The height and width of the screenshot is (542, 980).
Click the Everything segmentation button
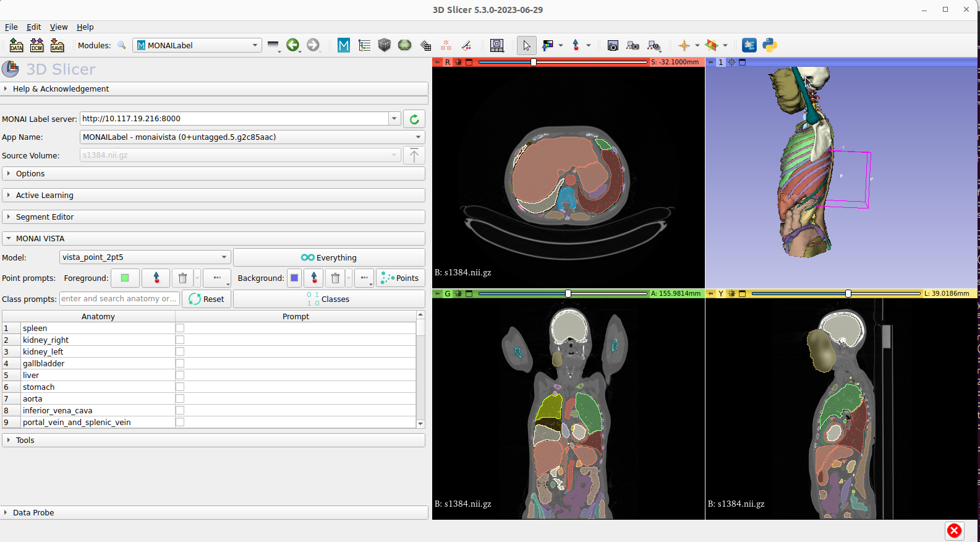click(x=329, y=257)
